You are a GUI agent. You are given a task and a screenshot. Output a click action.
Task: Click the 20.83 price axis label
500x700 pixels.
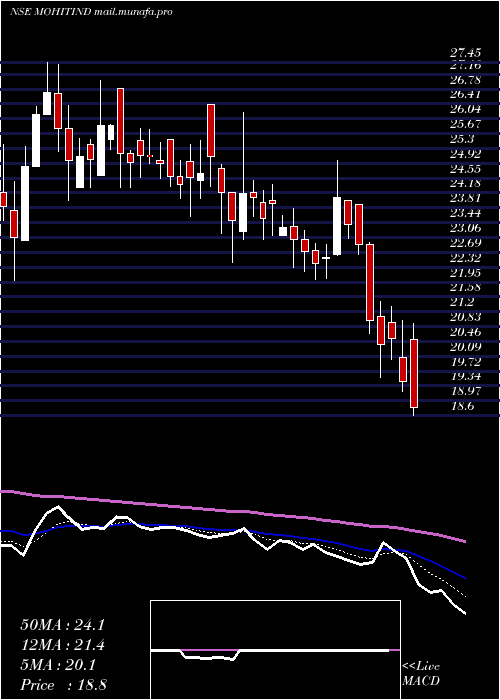pyautogui.click(x=467, y=317)
